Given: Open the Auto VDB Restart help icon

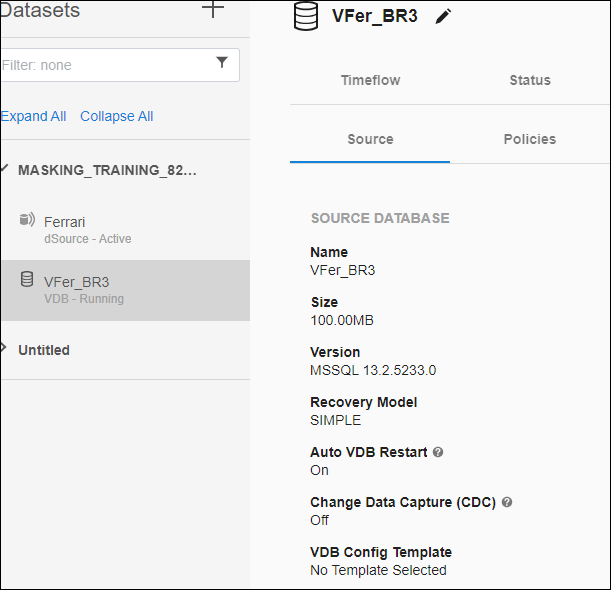Looking at the screenshot, I should (x=438, y=452).
